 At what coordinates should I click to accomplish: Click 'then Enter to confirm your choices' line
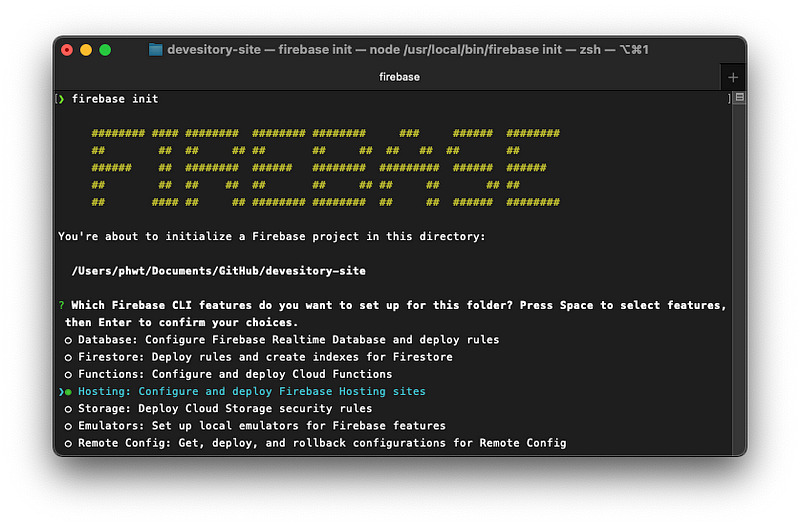tap(181, 322)
